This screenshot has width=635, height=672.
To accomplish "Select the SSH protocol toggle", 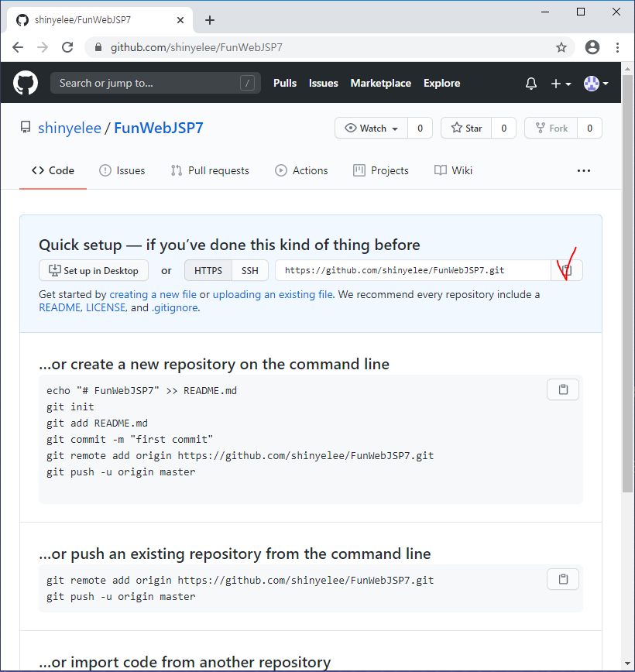I will pos(250,270).
